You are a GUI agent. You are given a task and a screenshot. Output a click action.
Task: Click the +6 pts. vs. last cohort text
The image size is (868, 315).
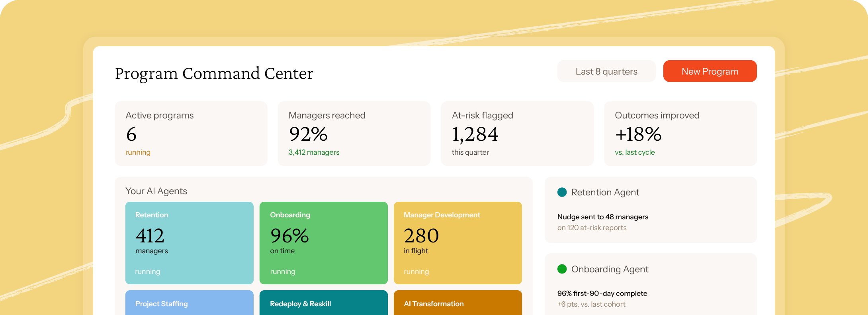point(591,304)
